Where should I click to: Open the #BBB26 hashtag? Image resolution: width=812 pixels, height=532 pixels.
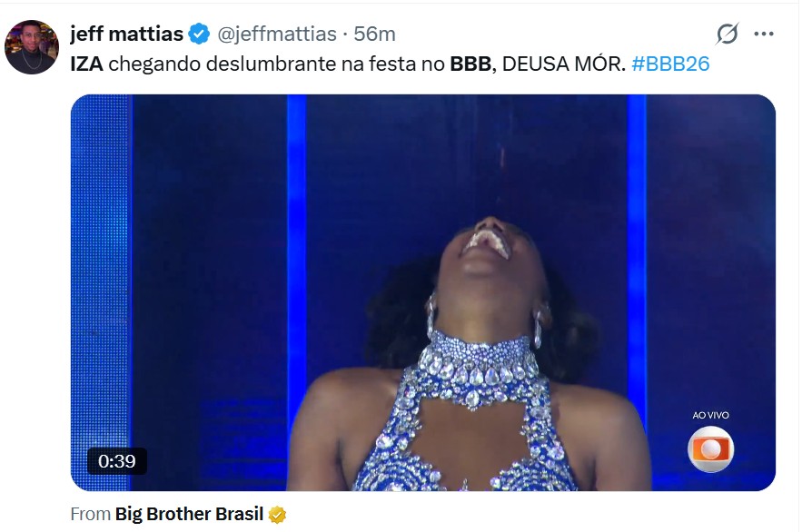point(670,64)
